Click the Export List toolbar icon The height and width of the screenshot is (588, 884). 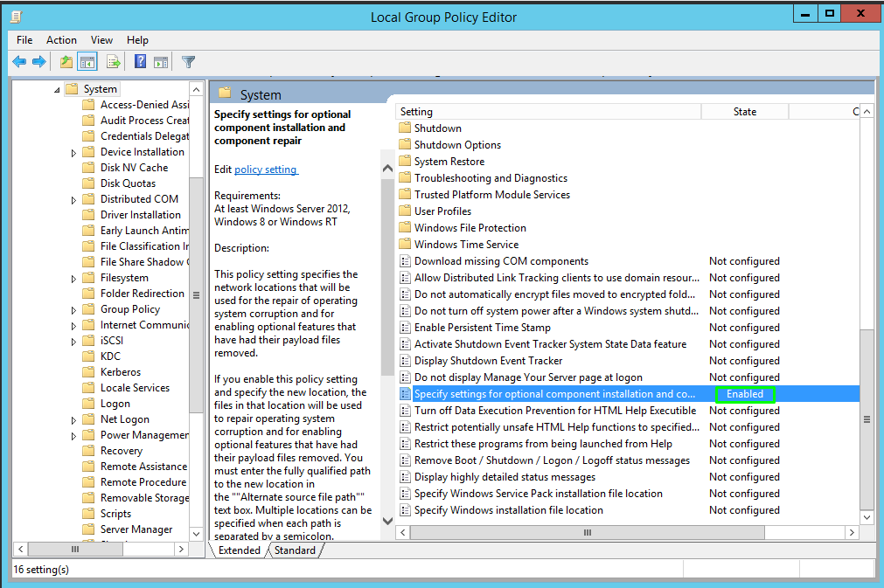(114, 62)
